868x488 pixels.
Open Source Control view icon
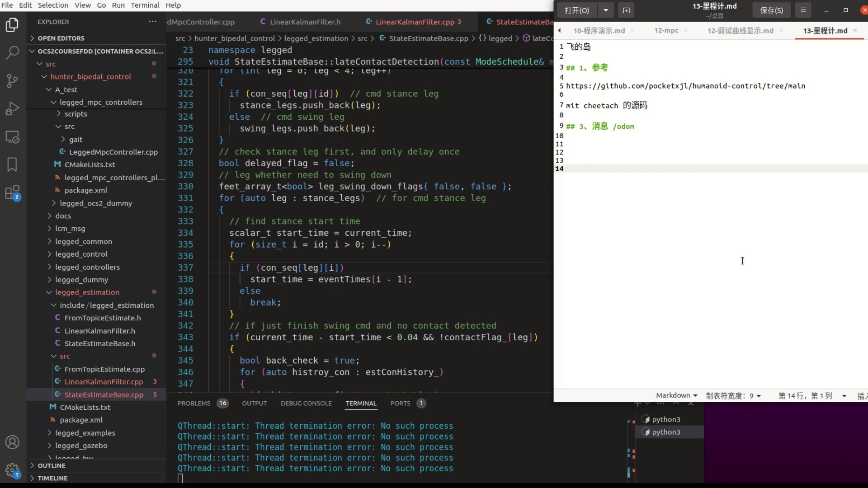coord(12,81)
